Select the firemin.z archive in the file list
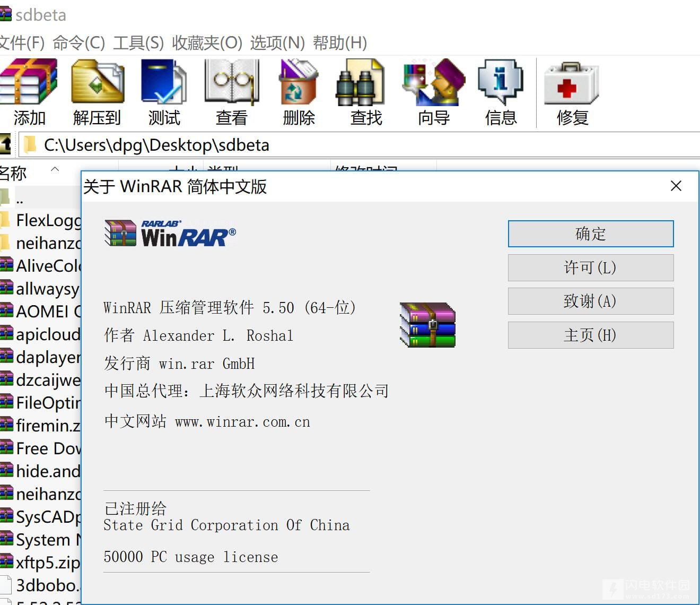 click(x=40, y=425)
